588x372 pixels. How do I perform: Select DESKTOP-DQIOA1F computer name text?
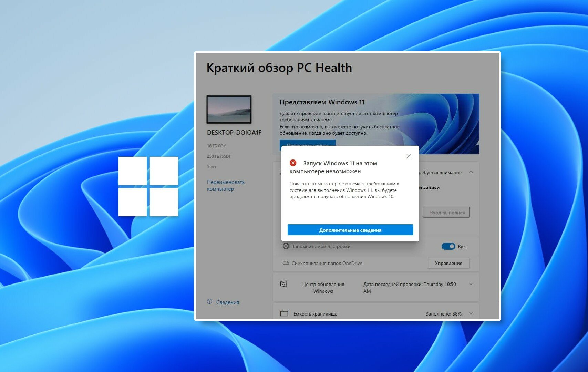234,133
